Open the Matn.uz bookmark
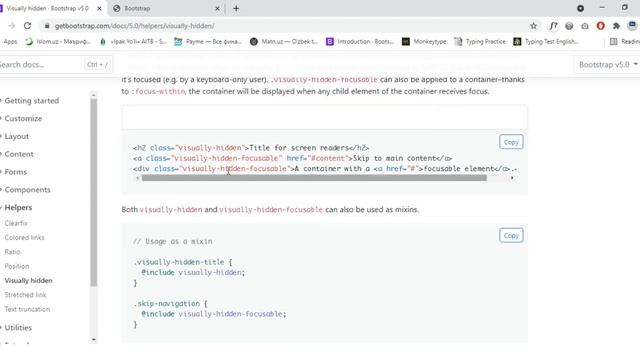Screen dimensions: 640x360 284,42
